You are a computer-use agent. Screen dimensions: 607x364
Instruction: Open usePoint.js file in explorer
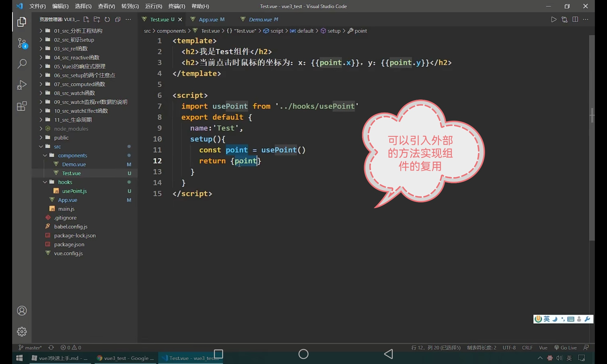[x=74, y=191]
